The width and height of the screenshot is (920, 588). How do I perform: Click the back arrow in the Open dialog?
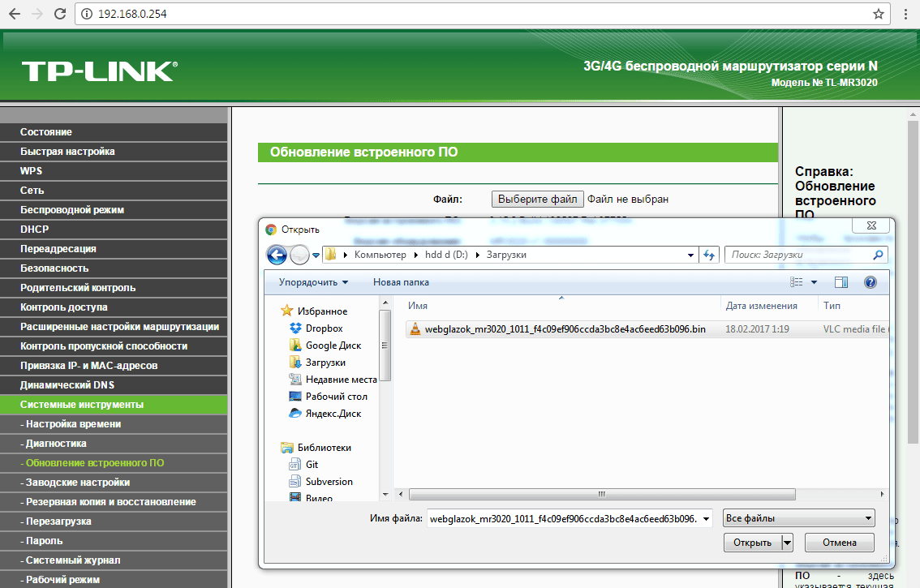(277, 255)
